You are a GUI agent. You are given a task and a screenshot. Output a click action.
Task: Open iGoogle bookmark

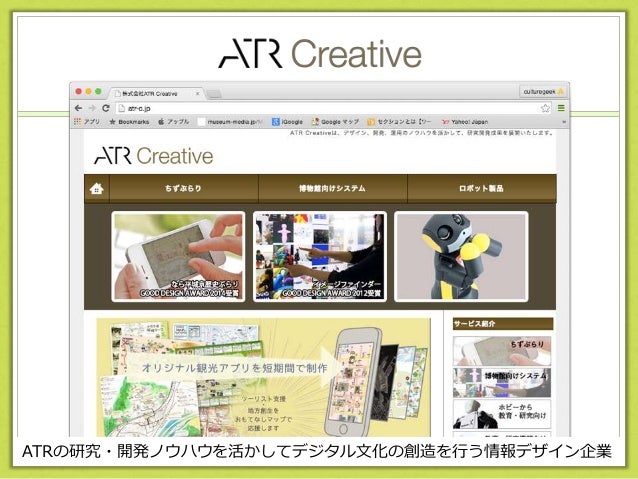[288, 122]
